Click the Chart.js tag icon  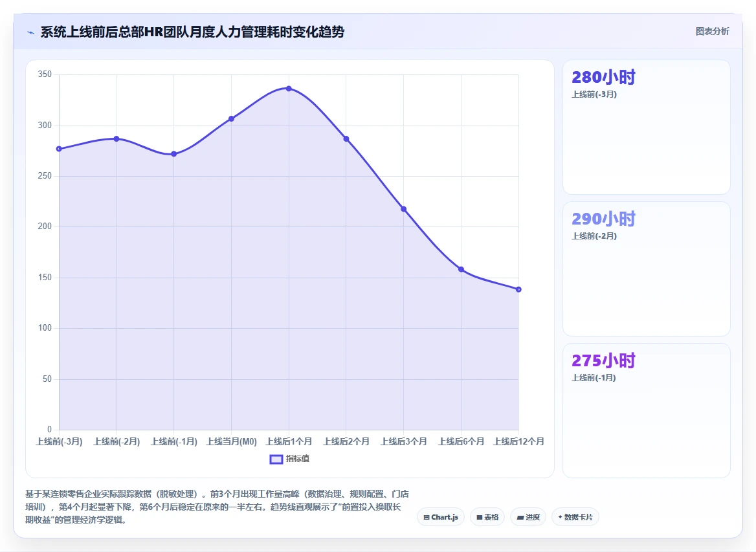[x=426, y=517]
